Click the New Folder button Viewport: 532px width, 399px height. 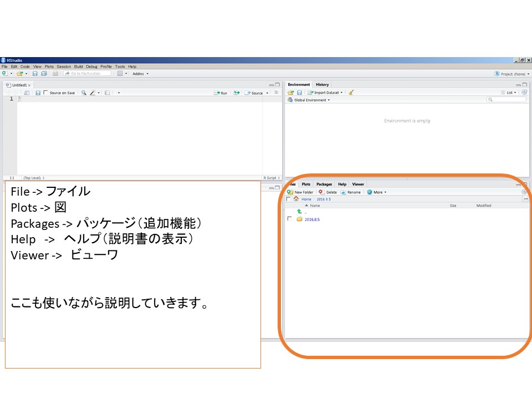pyautogui.click(x=300, y=192)
